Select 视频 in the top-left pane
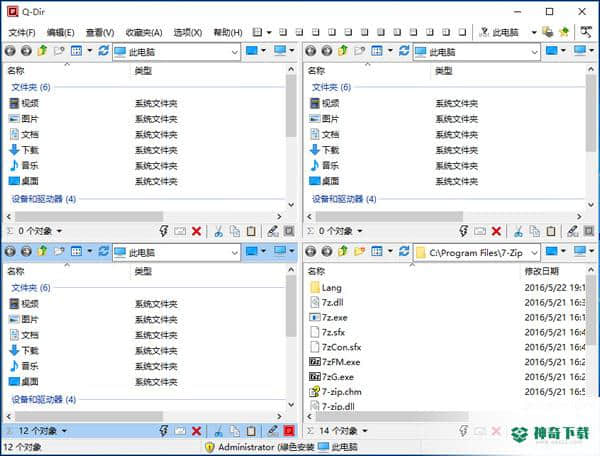Screen dimensions: 600x456 (x=24, y=103)
